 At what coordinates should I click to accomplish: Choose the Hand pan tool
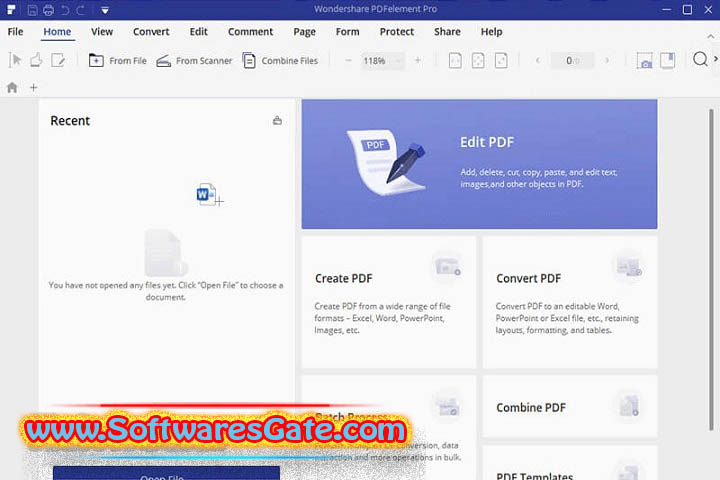36,60
